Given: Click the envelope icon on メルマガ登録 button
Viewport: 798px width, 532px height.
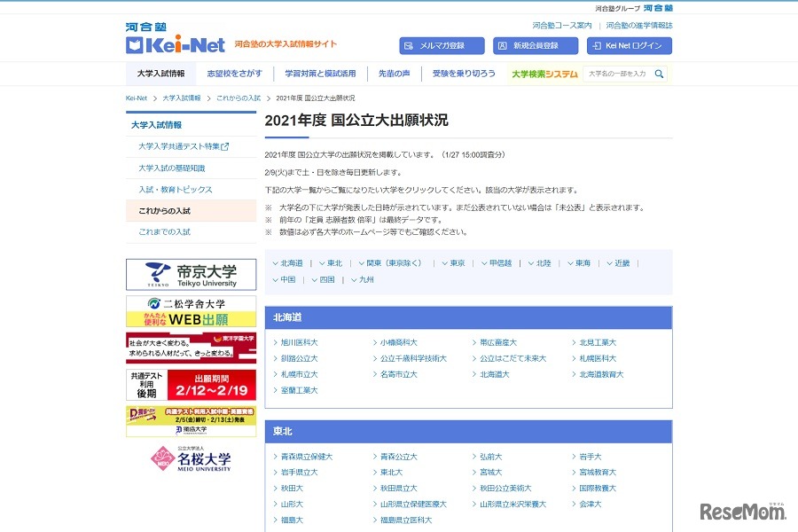Looking at the screenshot, I should 408,44.
